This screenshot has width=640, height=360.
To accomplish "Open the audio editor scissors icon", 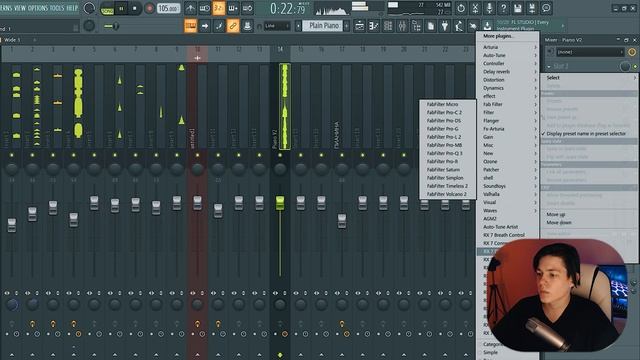I will (x=475, y=8).
